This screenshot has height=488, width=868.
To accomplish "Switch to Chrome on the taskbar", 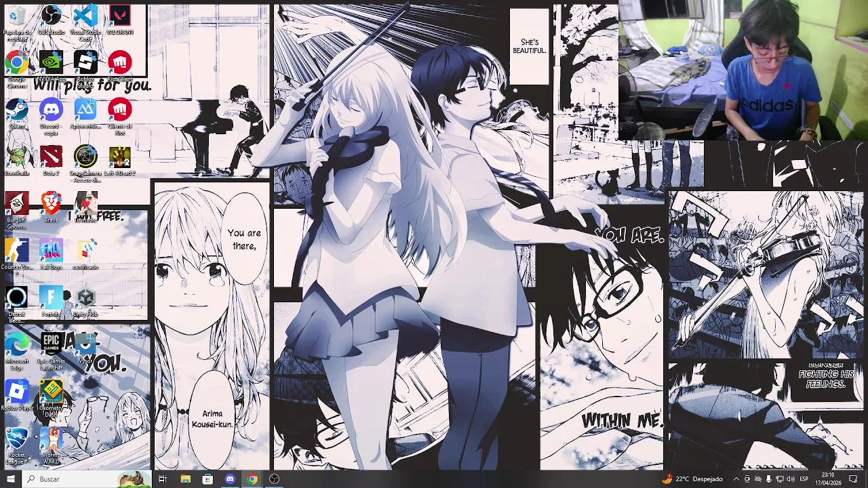I will pyautogui.click(x=252, y=479).
